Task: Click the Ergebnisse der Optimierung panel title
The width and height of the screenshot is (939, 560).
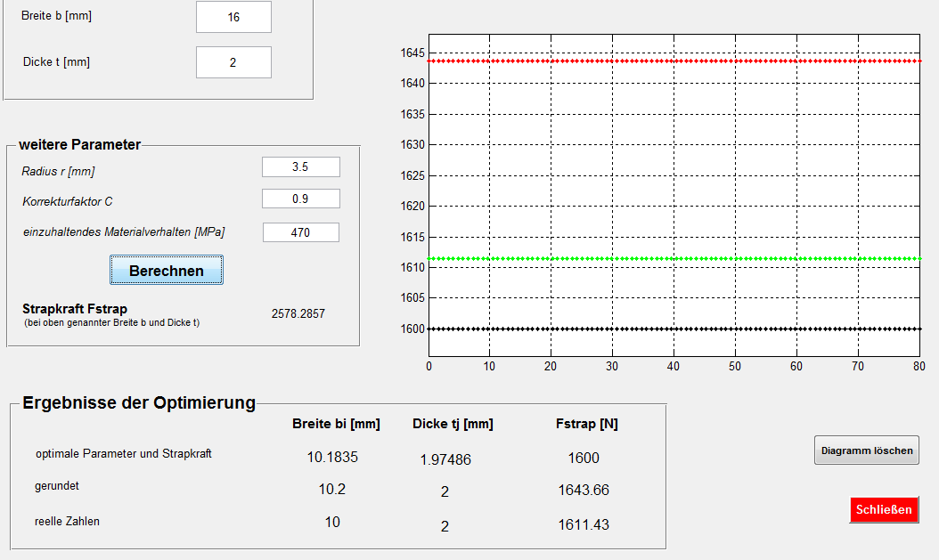Action: tap(139, 402)
